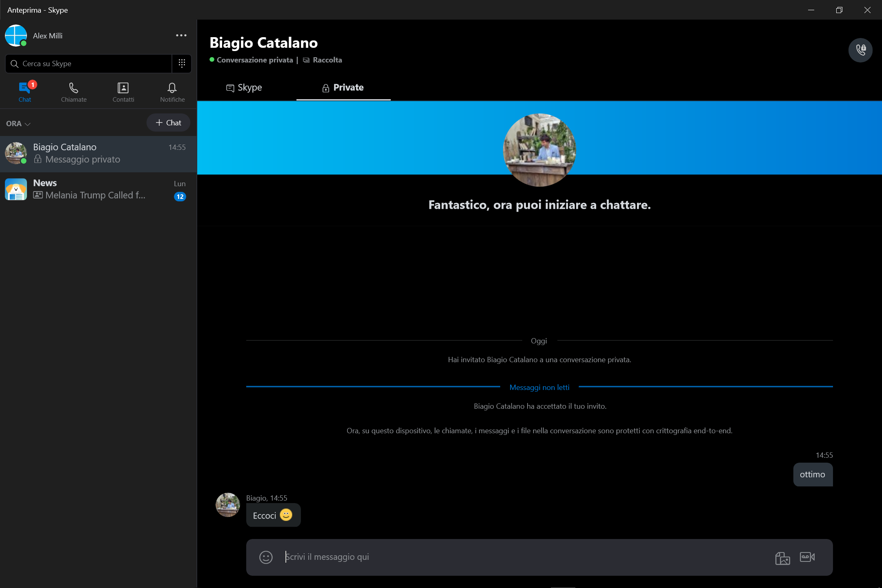
Task: Start new chat with + Chat button
Action: point(168,122)
